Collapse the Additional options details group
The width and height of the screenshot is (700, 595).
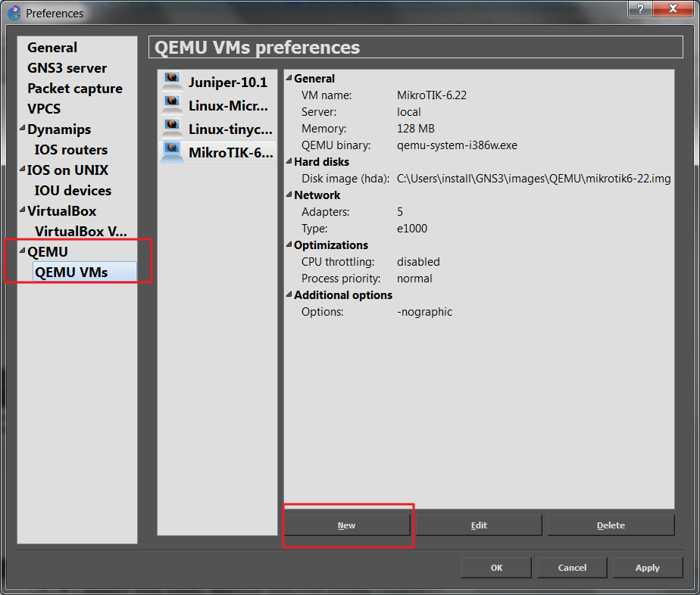[x=289, y=294]
